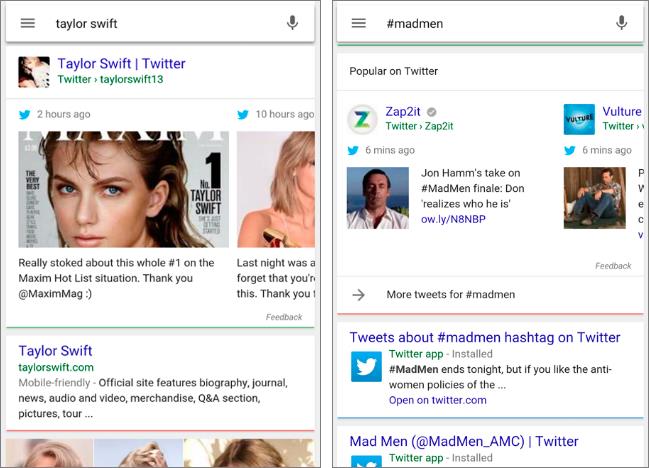Click Twitter bird icon on Zap2it tweet
Image resolution: width=649 pixels, height=468 pixels.
(x=353, y=151)
